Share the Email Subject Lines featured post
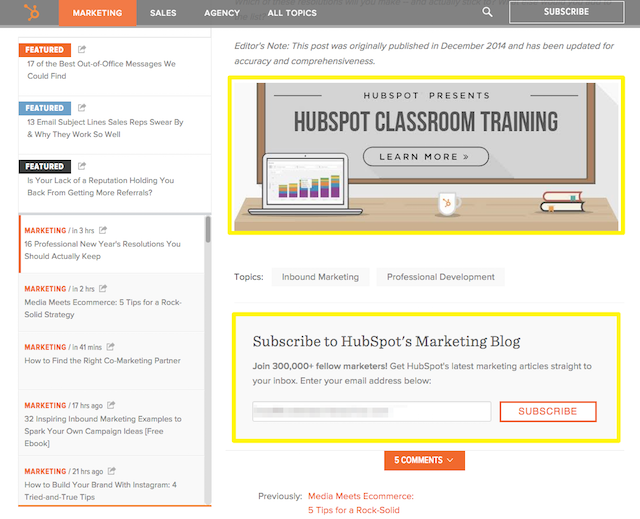640x519 pixels. pos(82,108)
